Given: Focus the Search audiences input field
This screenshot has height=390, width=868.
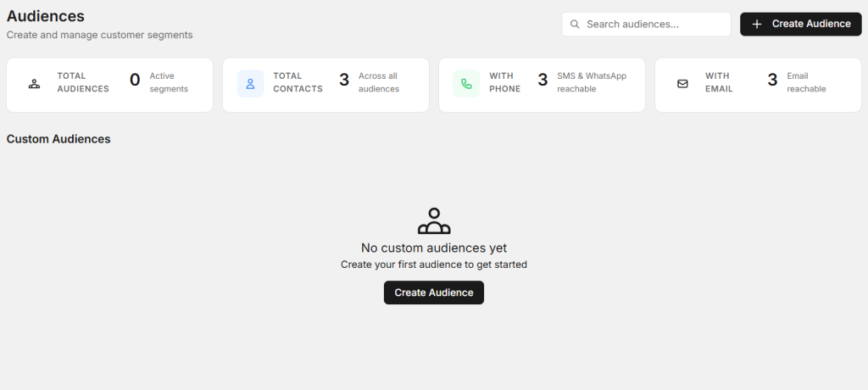Looking at the screenshot, I should 647,25.
